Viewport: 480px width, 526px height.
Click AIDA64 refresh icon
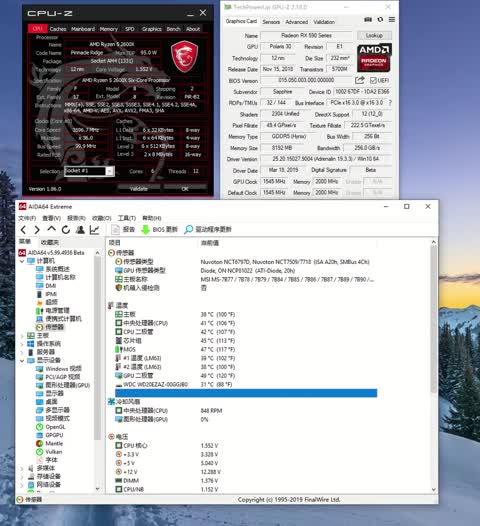(x=66, y=230)
